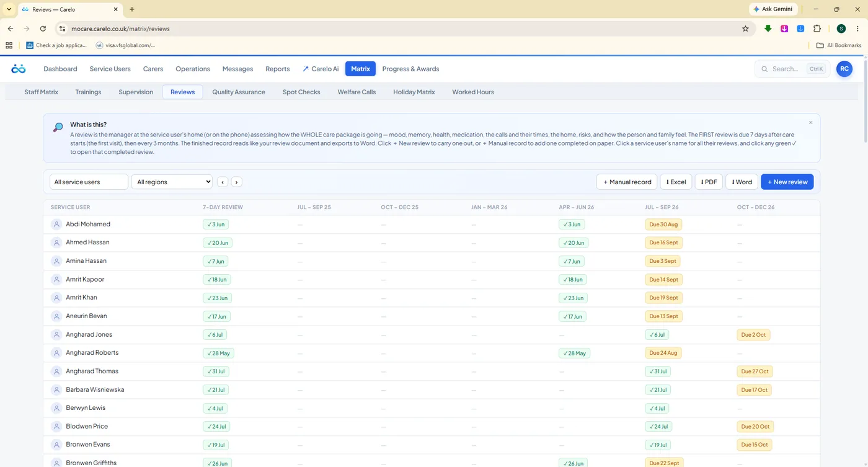Click Abdi Mohamed's person icon
The image size is (868, 467).
(56, 225)
